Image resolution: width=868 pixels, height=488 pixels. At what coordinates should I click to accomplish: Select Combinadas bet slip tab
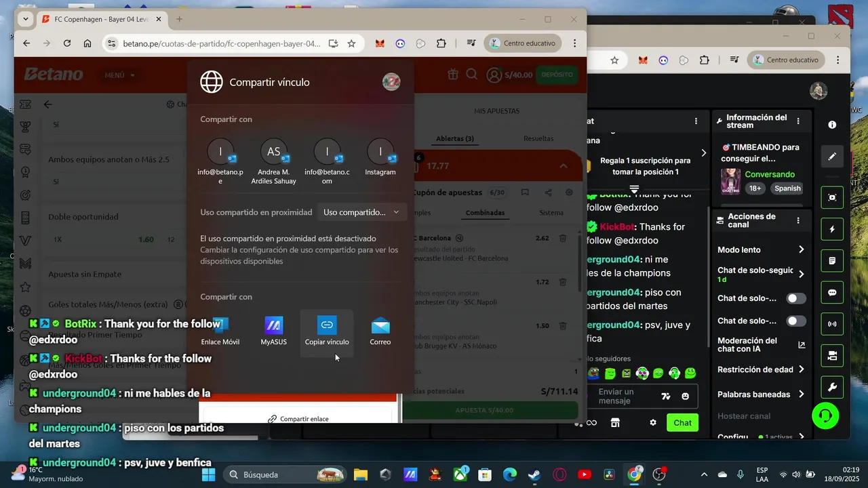[485, 213]
